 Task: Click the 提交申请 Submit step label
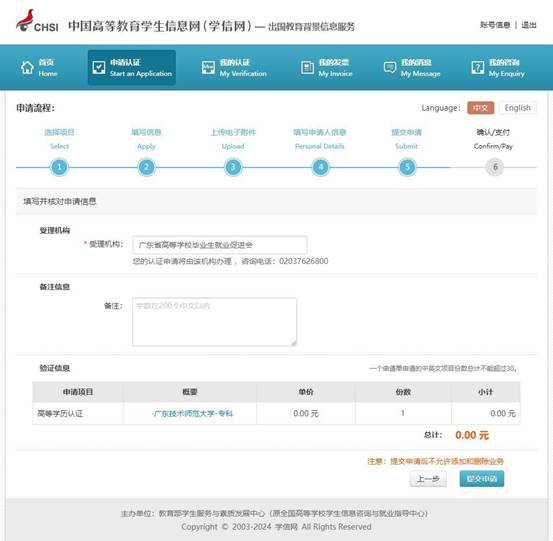click(x=407, y=139)
